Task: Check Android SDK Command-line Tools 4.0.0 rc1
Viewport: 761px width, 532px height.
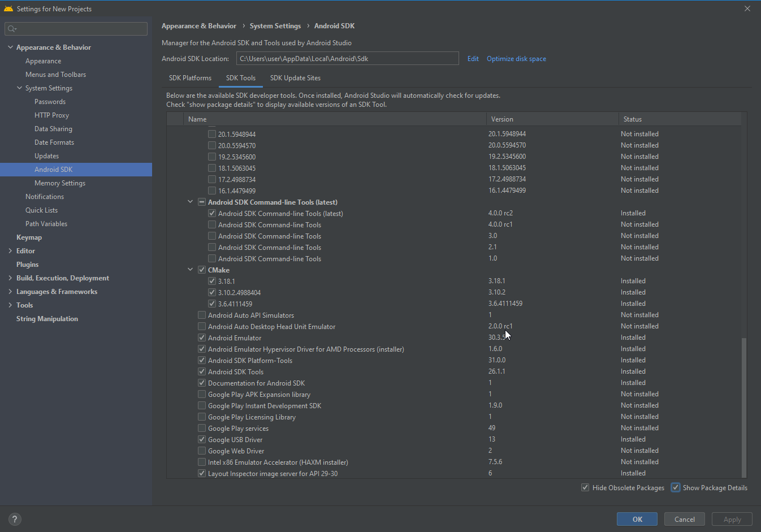Action: tap(211, 224)
